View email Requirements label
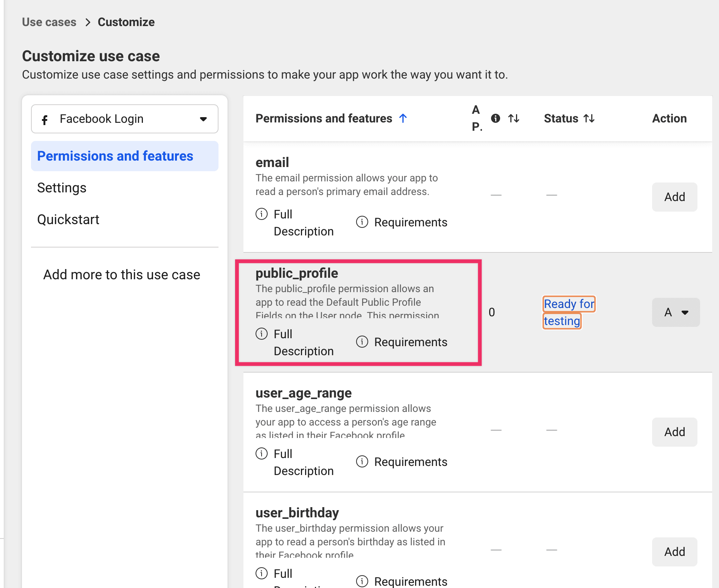719x588 pixels. (411, 222)
